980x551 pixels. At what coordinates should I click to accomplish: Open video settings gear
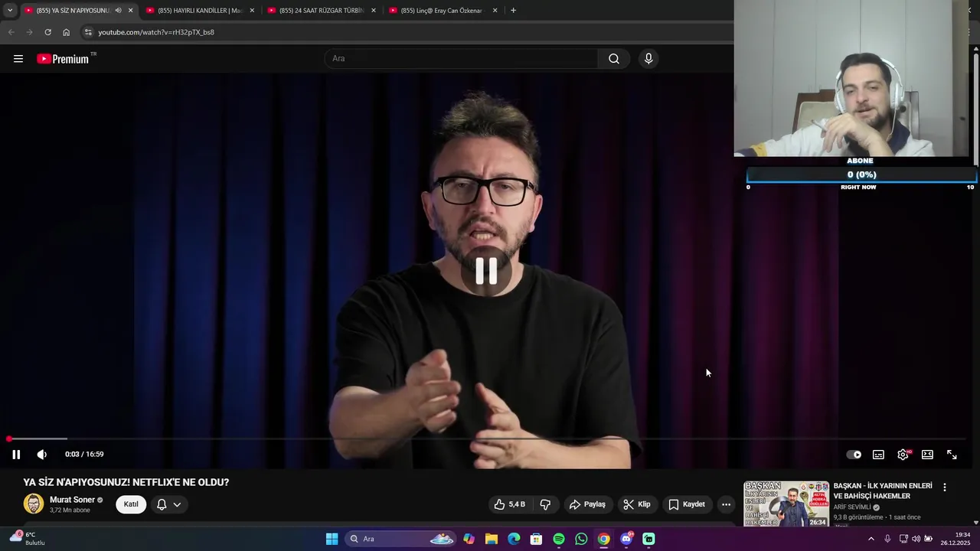coord(903,455)
